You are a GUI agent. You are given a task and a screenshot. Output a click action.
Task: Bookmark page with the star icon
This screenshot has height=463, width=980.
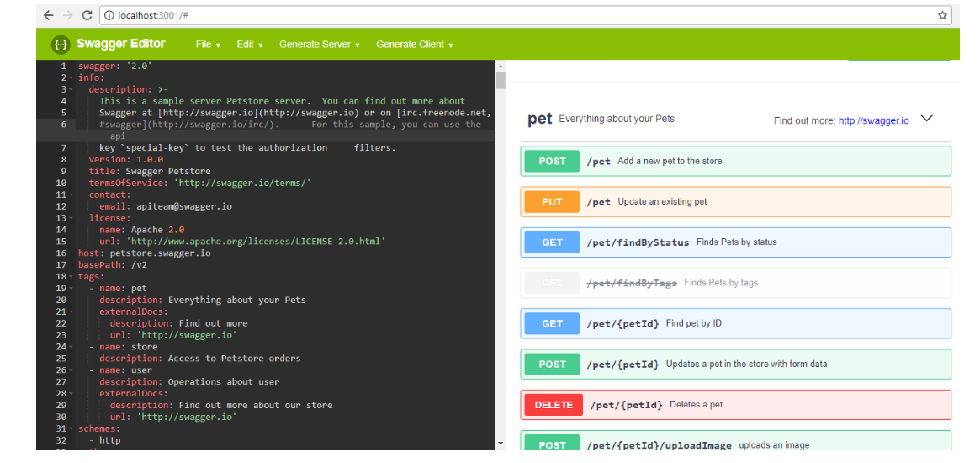(x=942, y=16)
